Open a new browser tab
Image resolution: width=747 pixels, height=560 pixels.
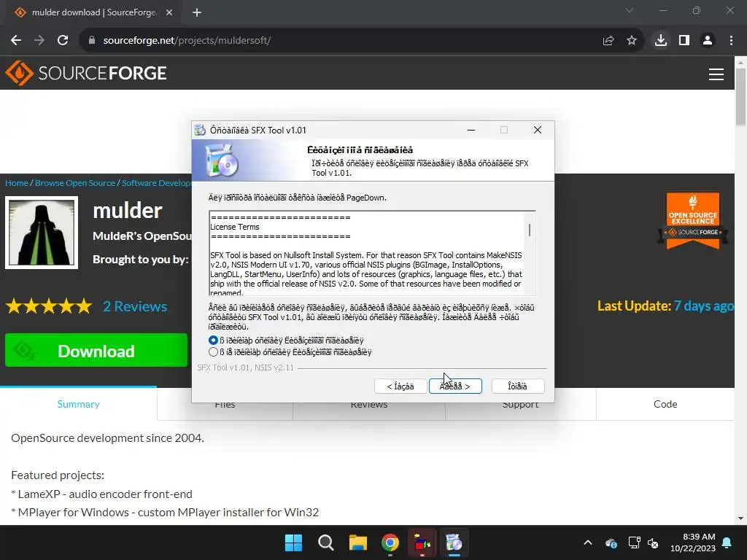[x=197, y=12]
